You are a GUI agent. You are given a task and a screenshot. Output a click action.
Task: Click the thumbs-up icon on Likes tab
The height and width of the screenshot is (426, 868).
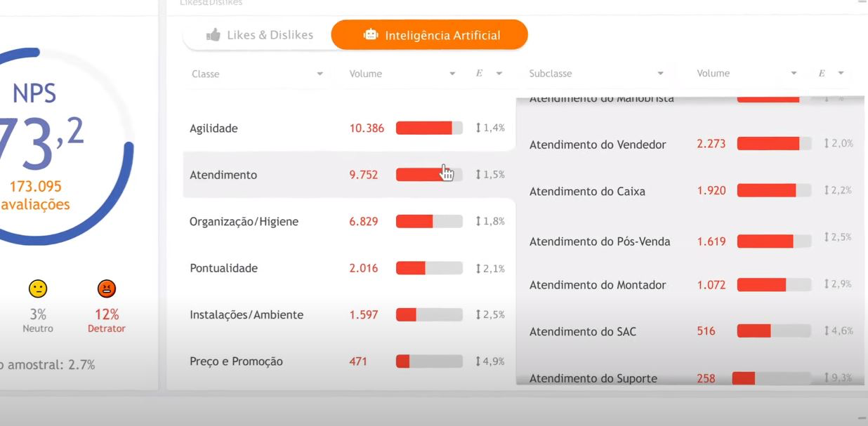click(213, 34)
